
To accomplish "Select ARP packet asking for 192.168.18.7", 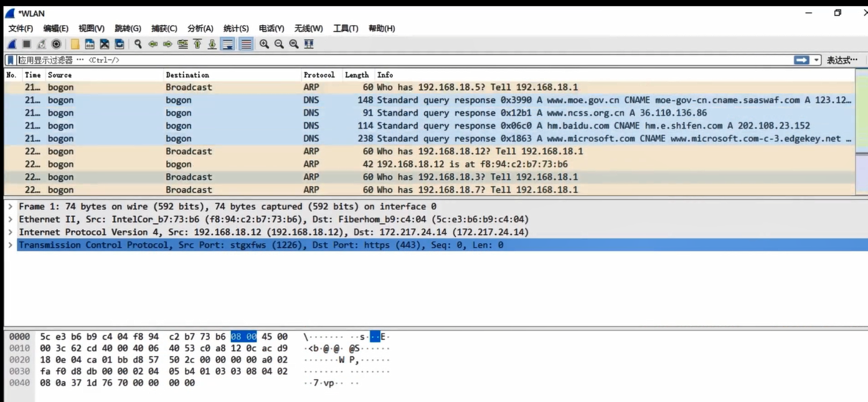I will [430, 190].
